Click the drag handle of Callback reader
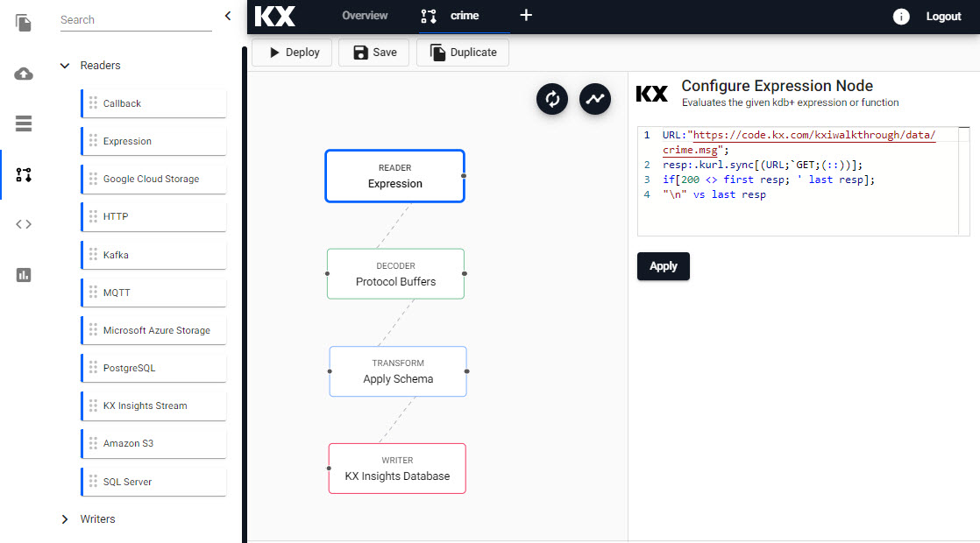The width and height of the screenshot is (980, 543). (93, 103)
